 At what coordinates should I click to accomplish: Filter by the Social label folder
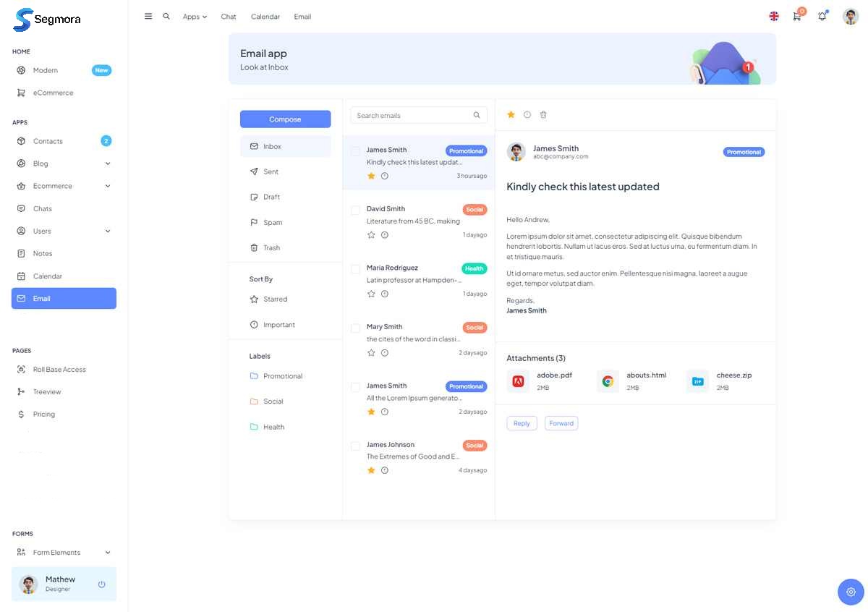(x=273, y=401)
